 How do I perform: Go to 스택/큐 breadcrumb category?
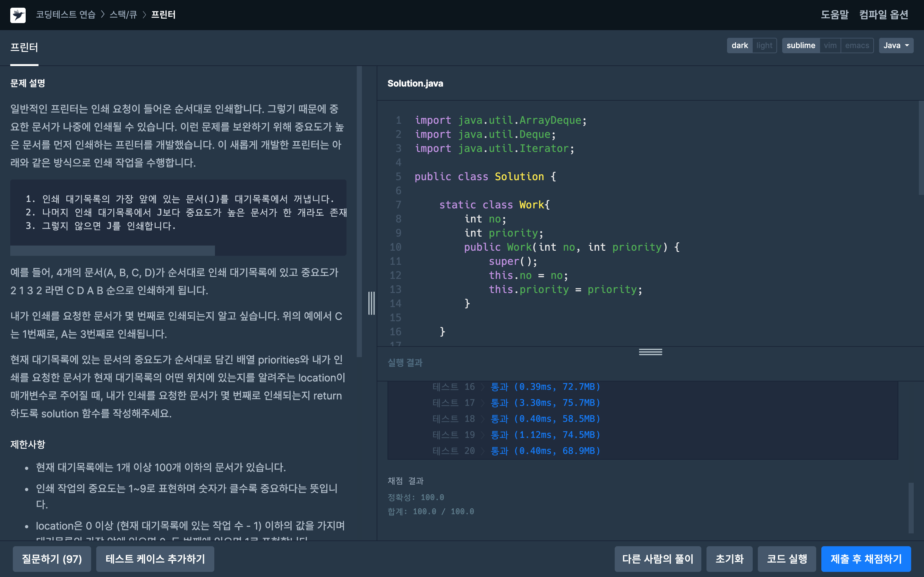123,14
